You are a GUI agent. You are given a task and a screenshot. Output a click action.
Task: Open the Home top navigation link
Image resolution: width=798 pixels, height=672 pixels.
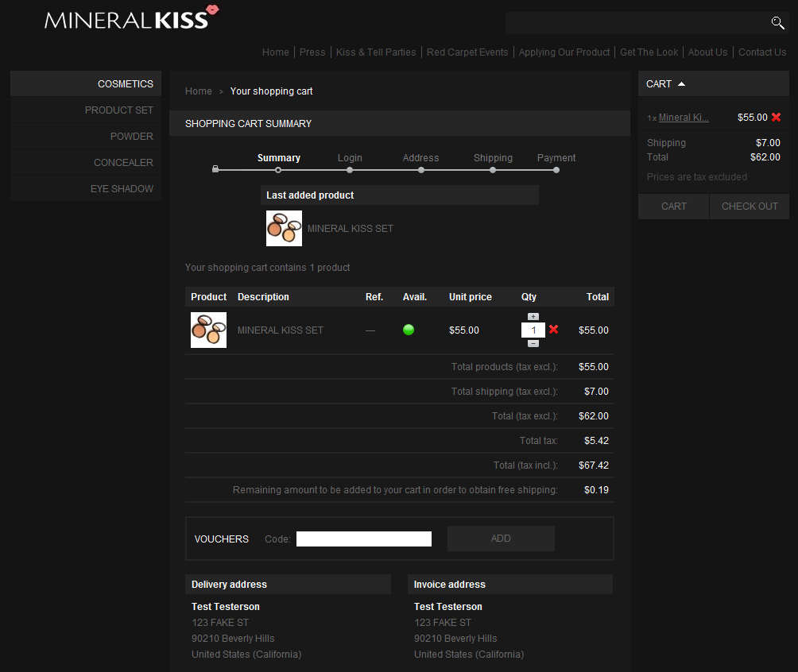click(x=275, y=52)
